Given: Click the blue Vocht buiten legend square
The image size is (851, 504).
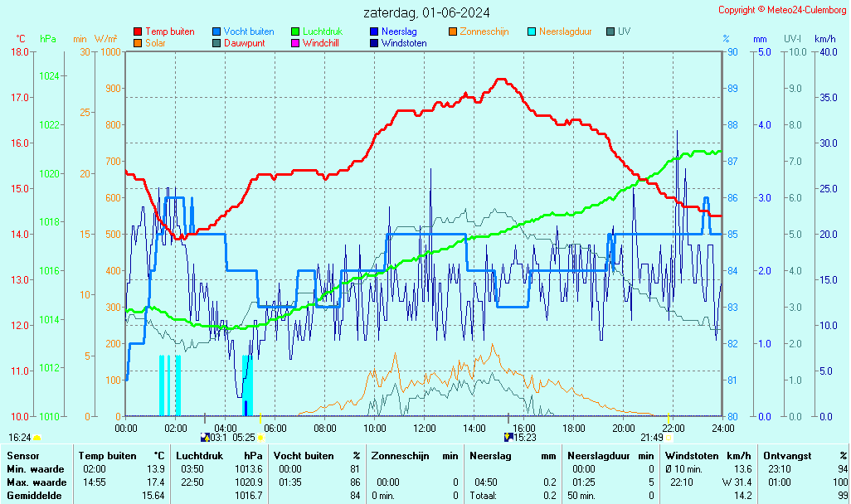Looking at the screenshot, I should tap(216, 31).
